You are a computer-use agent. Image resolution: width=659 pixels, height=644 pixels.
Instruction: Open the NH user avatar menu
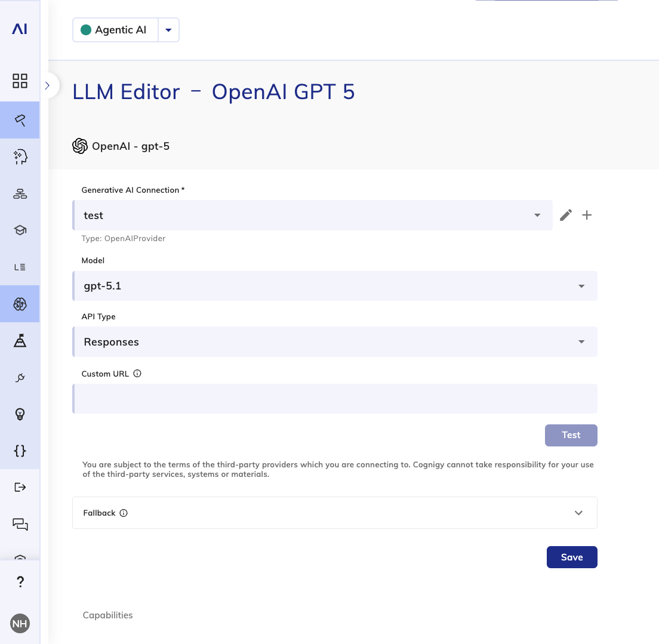click(x=20, y=623)
